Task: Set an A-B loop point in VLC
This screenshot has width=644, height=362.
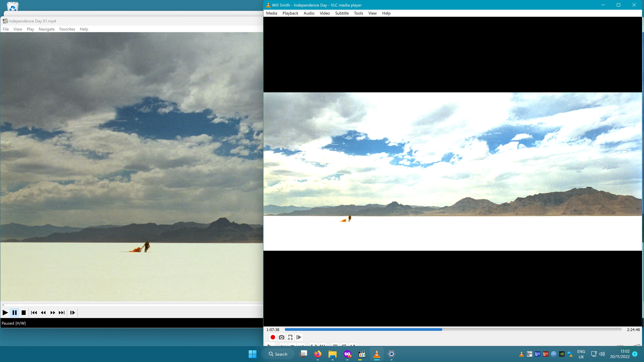Action: pyautogui.click(x=290, y=337)
